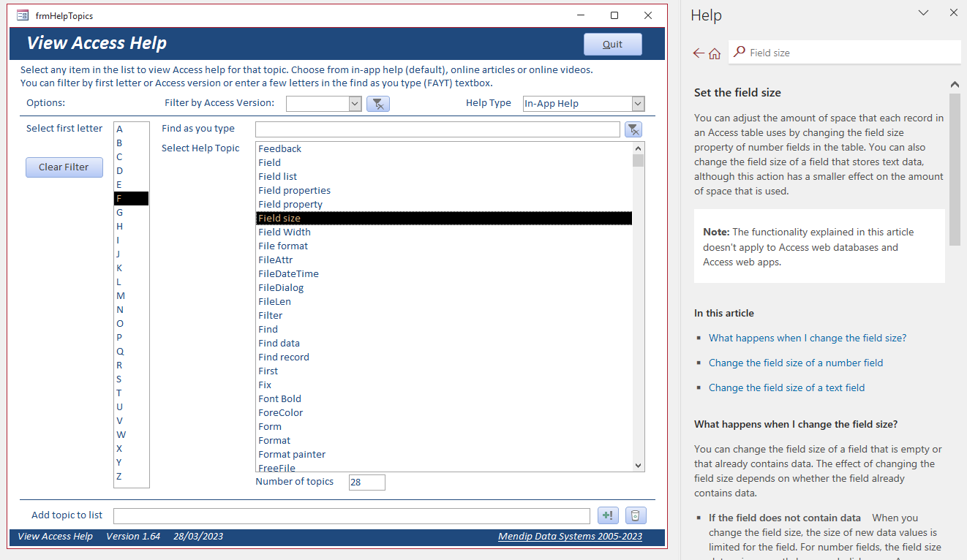The width and height of the screenshot is (967, 560).
Task: Select the 'Field list' help topic
Action: [444, 177]
